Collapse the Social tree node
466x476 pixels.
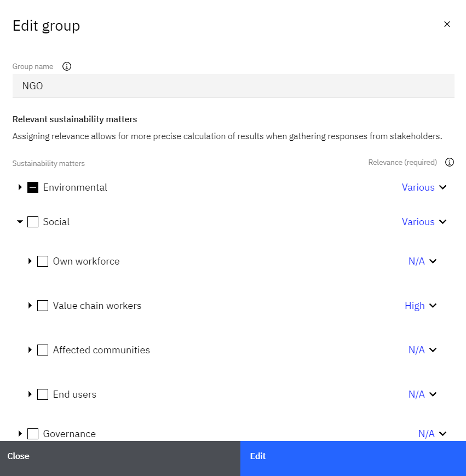pyautogui.click(x=20, y=222)
